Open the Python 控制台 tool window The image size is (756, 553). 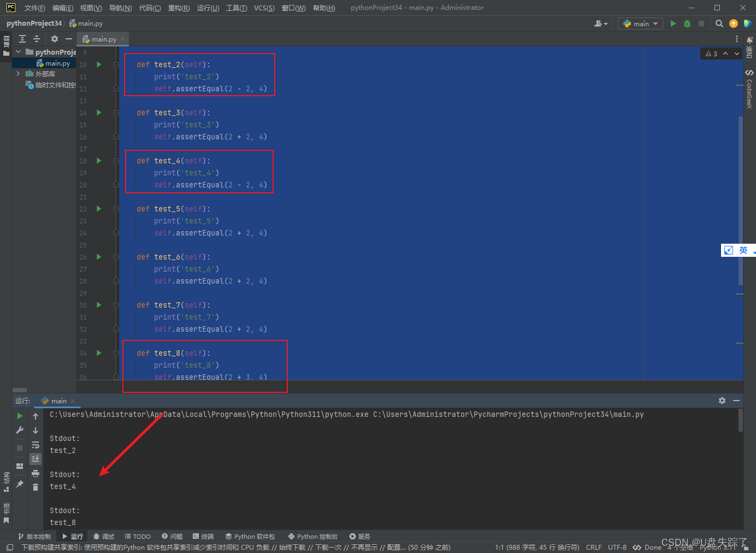(x=313, y=537)
